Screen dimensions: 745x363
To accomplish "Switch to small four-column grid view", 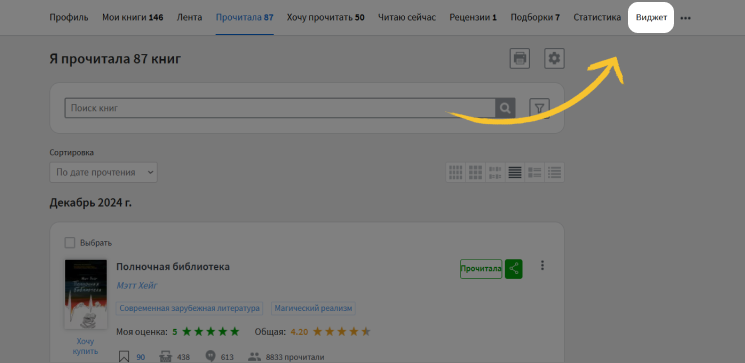I will coord(456,172).
